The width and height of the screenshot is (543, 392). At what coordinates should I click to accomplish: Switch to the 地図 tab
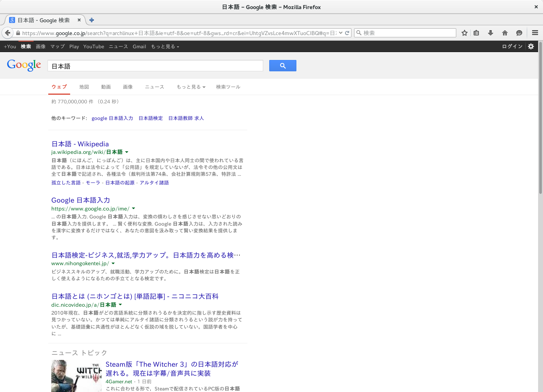84,87
